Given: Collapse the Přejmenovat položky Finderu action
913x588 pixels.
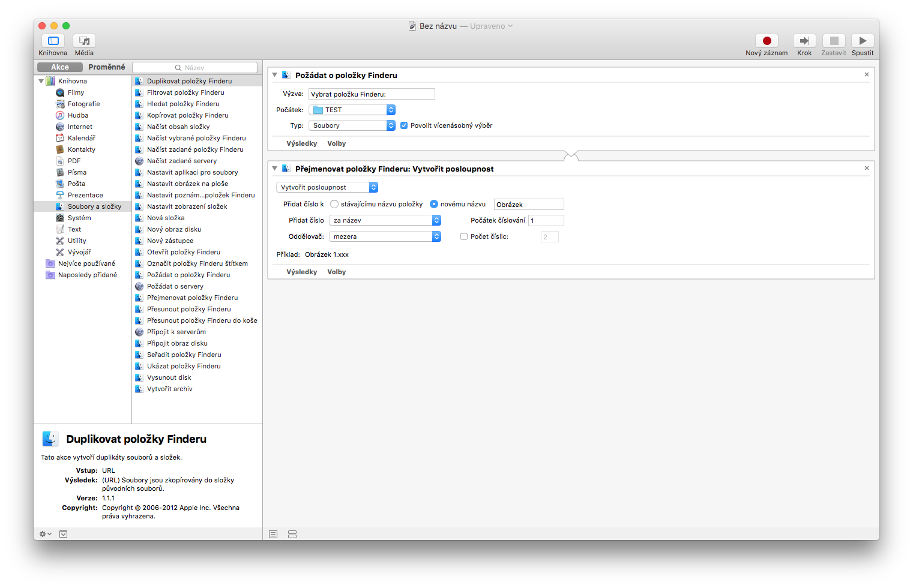Looking at the screenshot, I should (275, 169).
